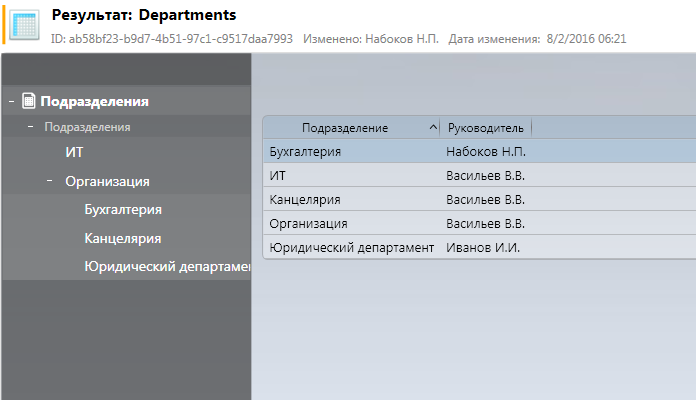Collapse the nested Подразделения sub-node

point(31,127)
